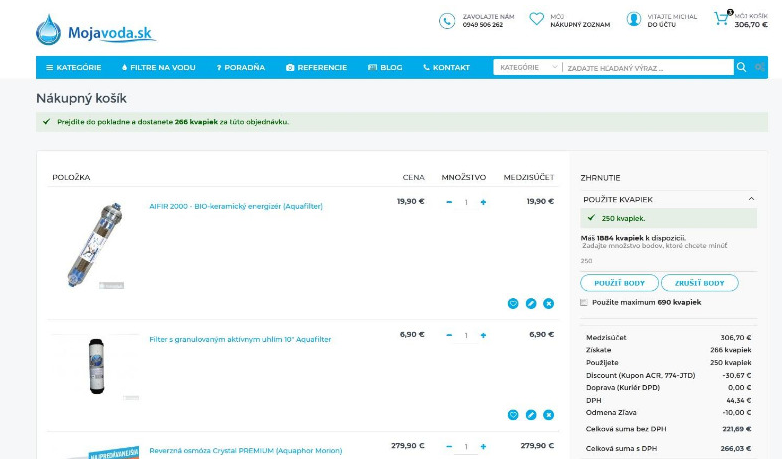Decrease quantity of activated carbon filter

(448, 335)
